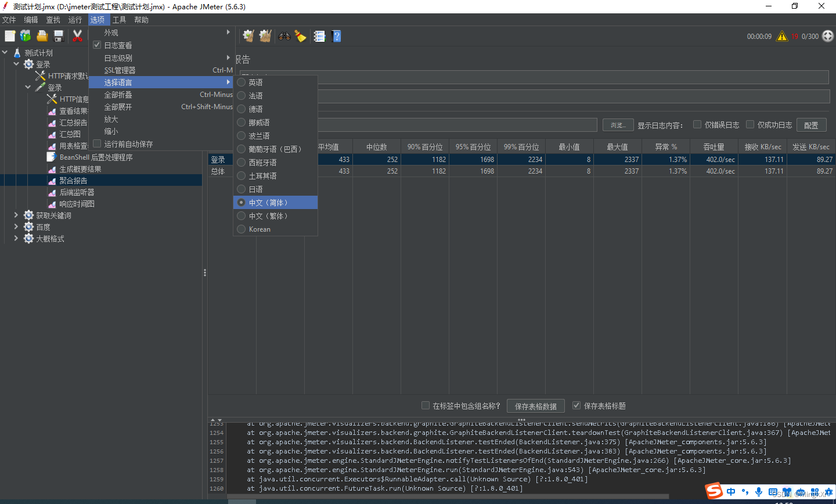Collapse the 测试计划 tree root arrow

point(5,52)
